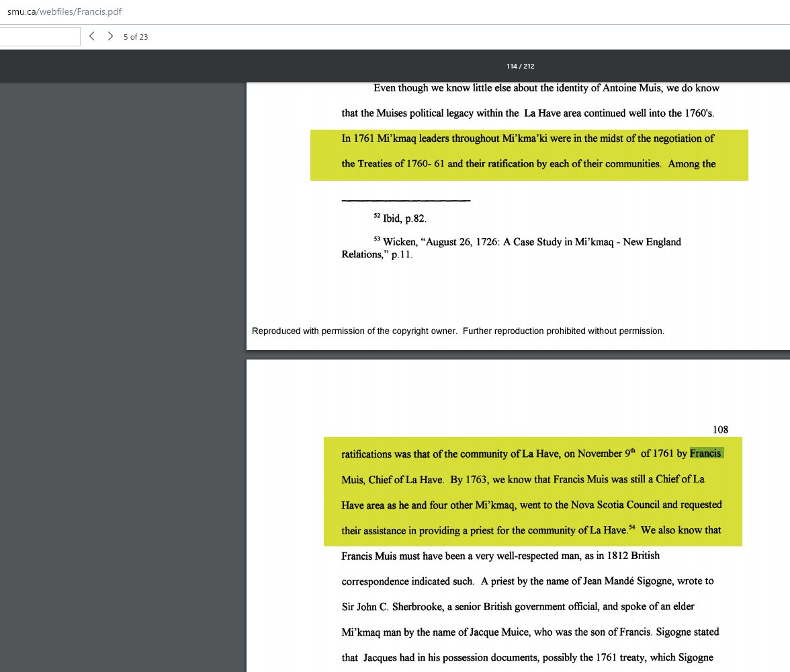The image size is (790, 672).
Task: Go to previous search match arrow
Action: click(91, 36)
